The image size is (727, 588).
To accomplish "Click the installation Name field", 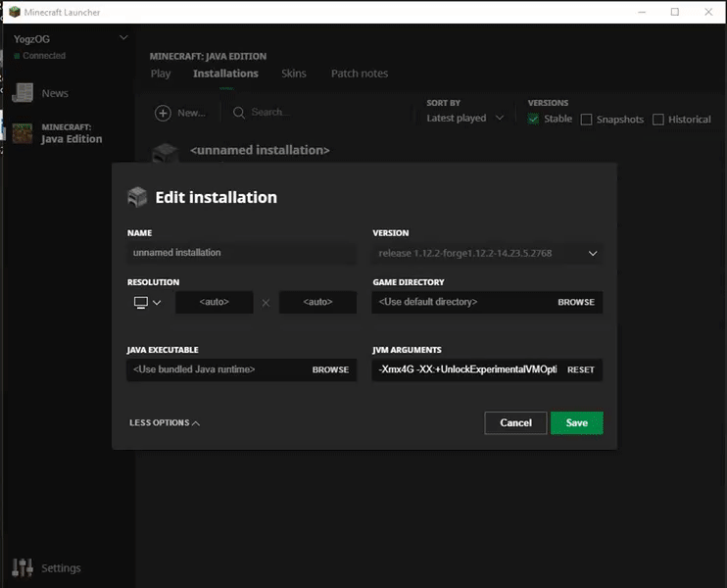I will tap(242, 253).
